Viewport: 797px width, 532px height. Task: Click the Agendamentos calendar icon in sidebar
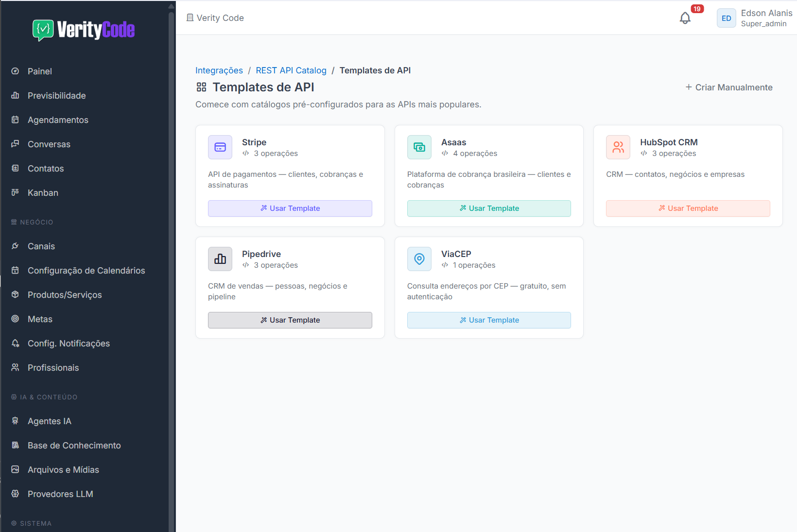(15, 120)
